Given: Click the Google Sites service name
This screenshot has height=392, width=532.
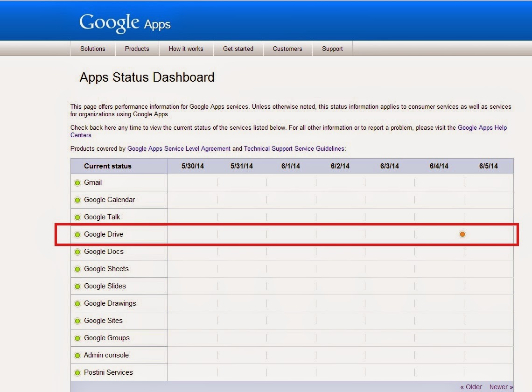Looking at the screenshot, I should pyautogui.click(x=103, y=321).
